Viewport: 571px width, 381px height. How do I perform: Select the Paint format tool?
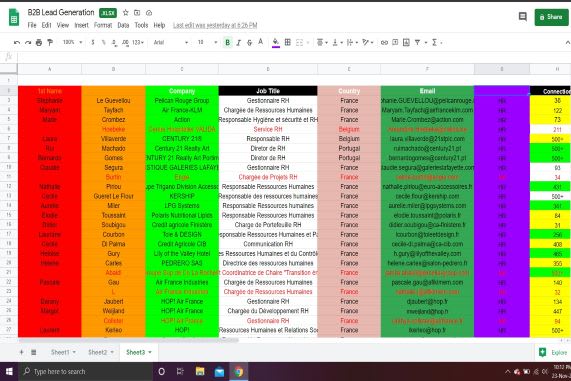[50, 43]
